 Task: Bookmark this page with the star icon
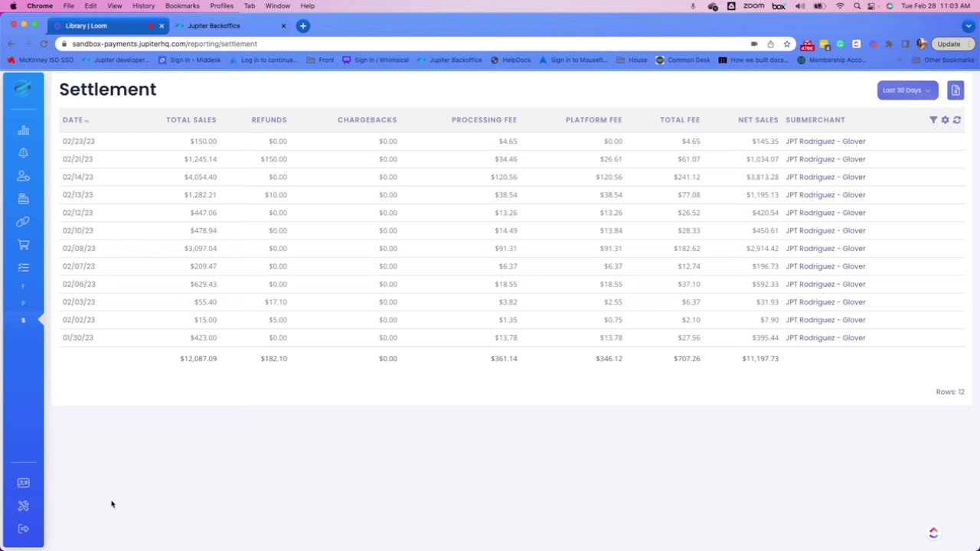click(x=786, y=44)
